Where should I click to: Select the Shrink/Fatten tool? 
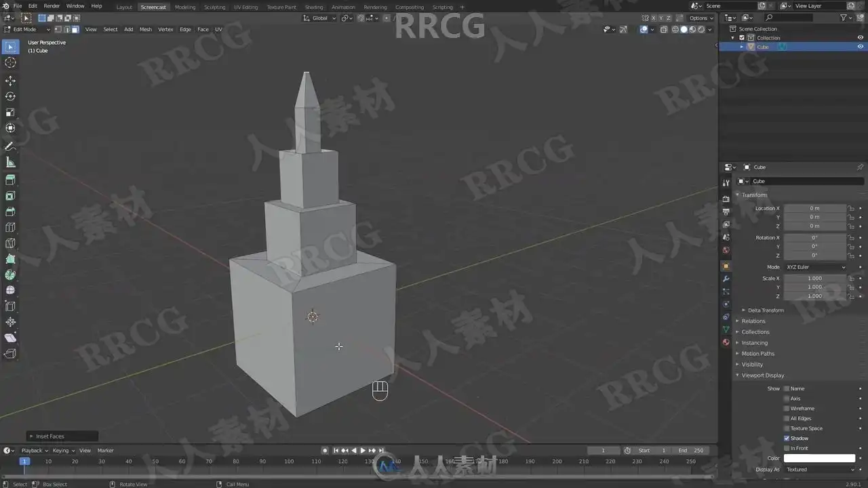click(x=10, y=322)
